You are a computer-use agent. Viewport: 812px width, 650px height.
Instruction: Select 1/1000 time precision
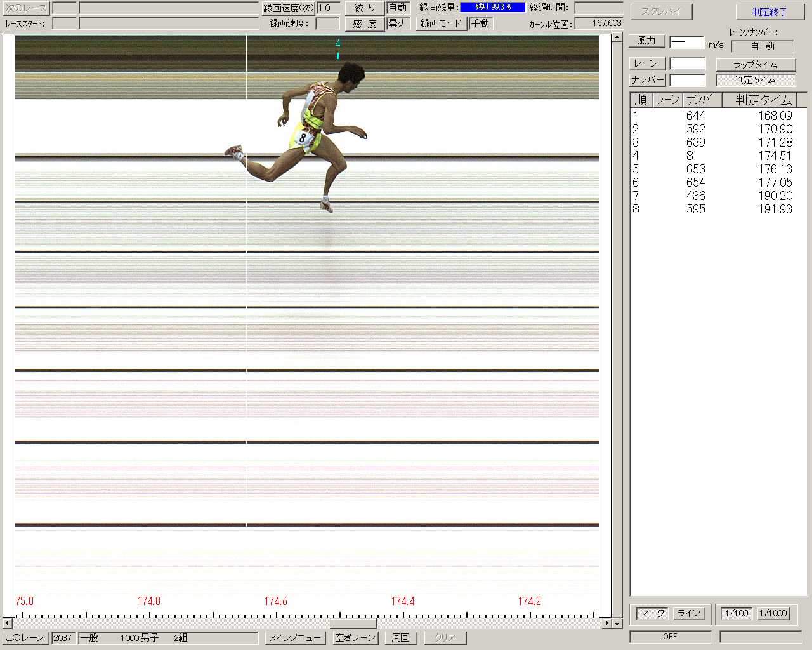point(773,613)
